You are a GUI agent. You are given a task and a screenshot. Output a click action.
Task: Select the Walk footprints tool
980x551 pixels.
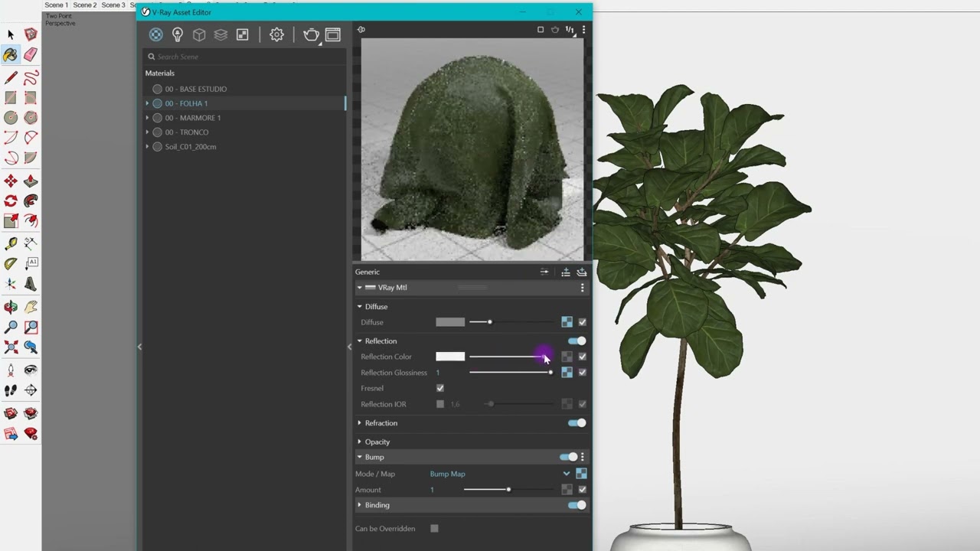coord(11,390)
